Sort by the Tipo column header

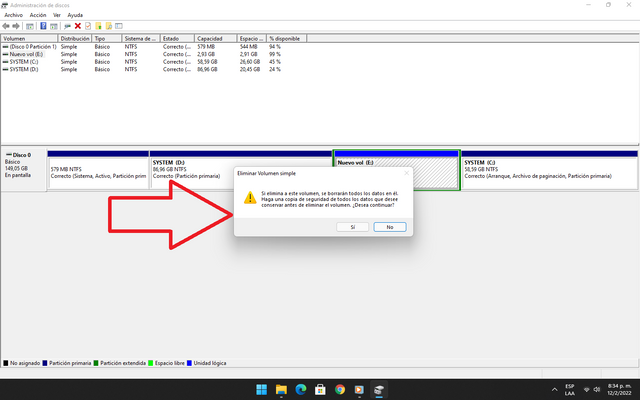coord(107,38)
